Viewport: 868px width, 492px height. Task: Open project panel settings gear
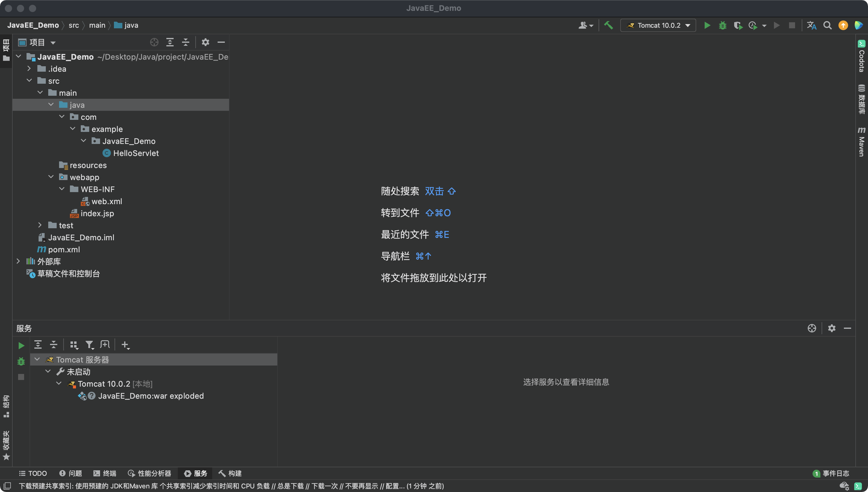pyautogui.click(x=205, y=42)
